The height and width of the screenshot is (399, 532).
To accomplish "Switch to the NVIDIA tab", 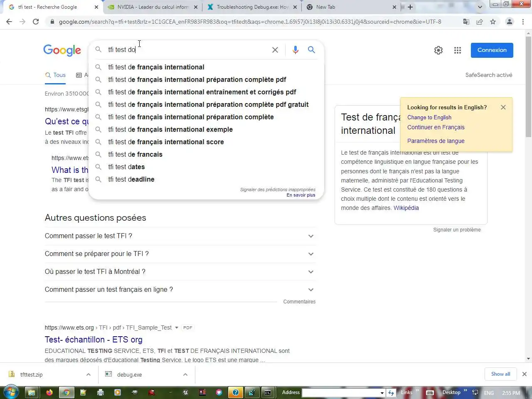I will pos(152,7).
